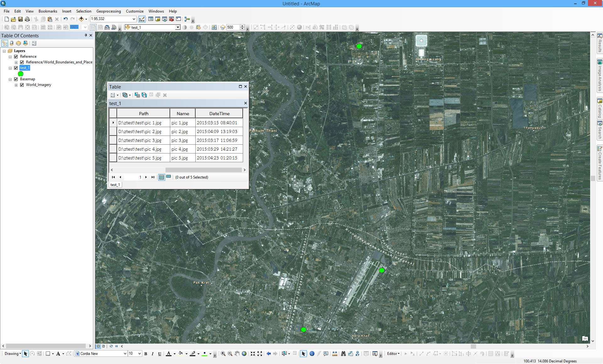
Task: Open the Catalog window from toolbar
Action: click(158, 19)
